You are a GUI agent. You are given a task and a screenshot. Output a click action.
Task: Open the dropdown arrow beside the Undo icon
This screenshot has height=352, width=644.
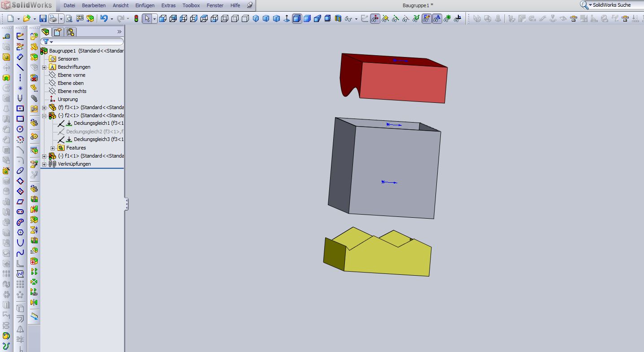(111, 19)
